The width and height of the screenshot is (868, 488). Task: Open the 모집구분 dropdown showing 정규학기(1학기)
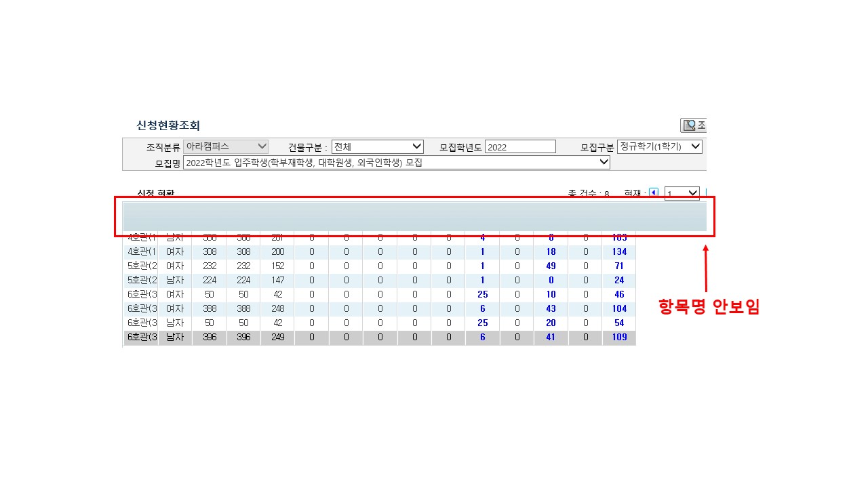click(x=659, y=146)
